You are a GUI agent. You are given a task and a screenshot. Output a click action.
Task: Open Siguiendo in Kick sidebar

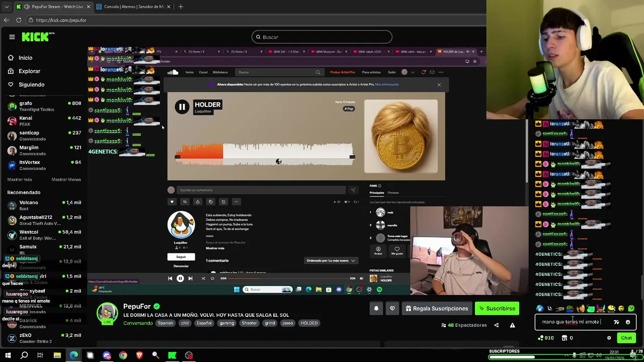tap(26, 84)
